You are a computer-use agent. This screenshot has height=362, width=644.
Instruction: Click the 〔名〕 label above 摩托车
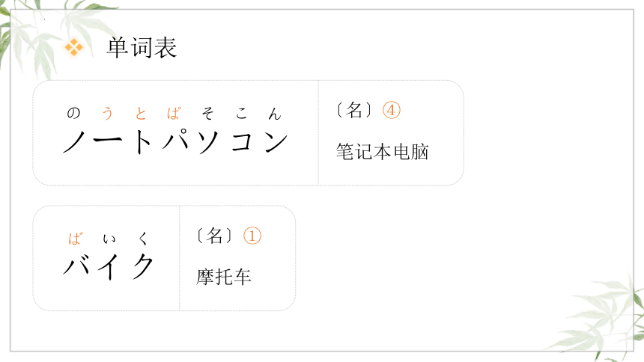[x=214, y=236]
